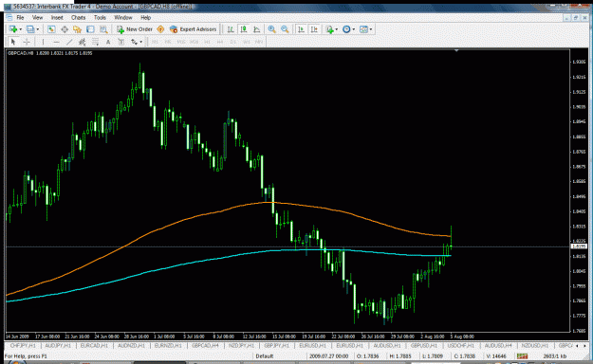This screenshot has height=364, width=593.
Task: Select the Cursor arrow tool
Action: pos(13,42)
